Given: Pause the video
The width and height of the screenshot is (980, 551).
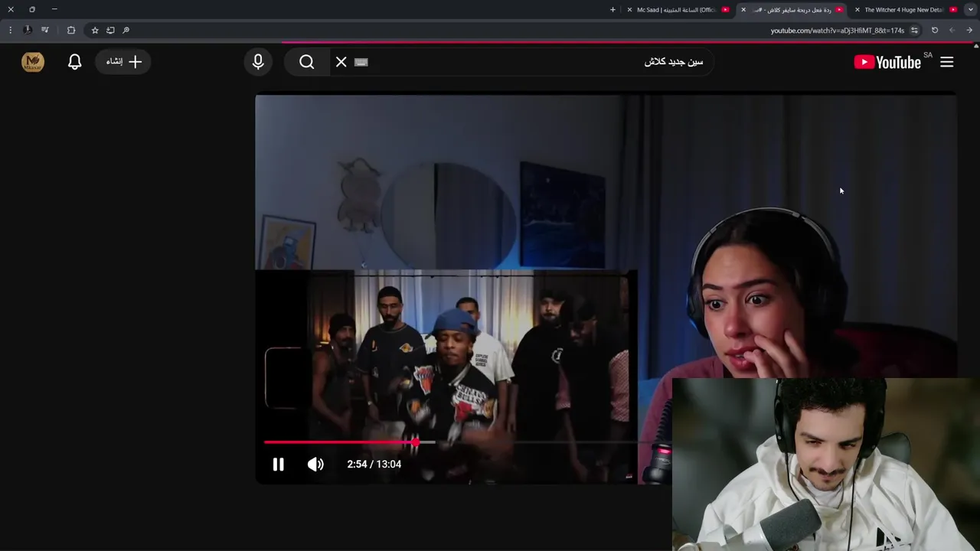Looking at the screenshot, I should tap(279, 464).
